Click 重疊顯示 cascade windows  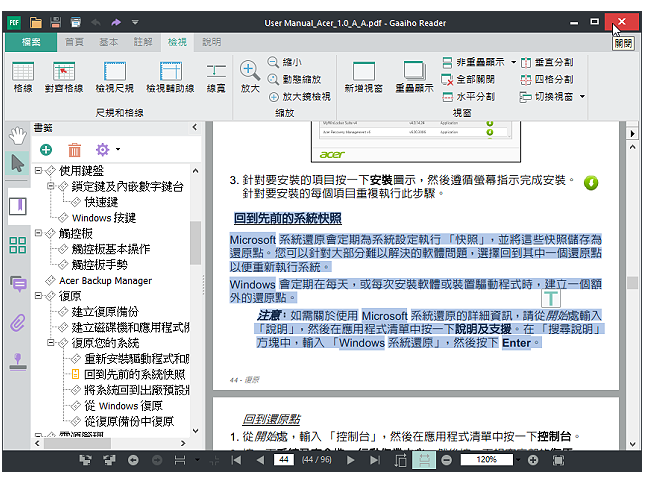click(x=414, y=77)
